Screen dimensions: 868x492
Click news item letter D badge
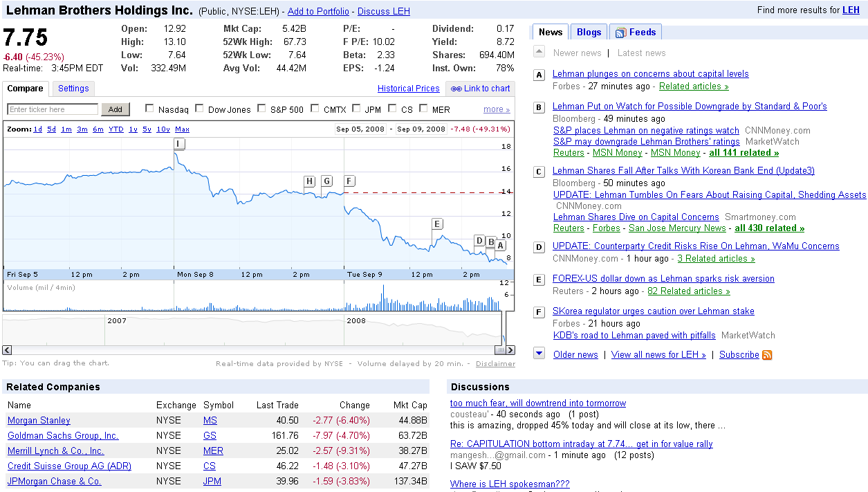(539, 247)
